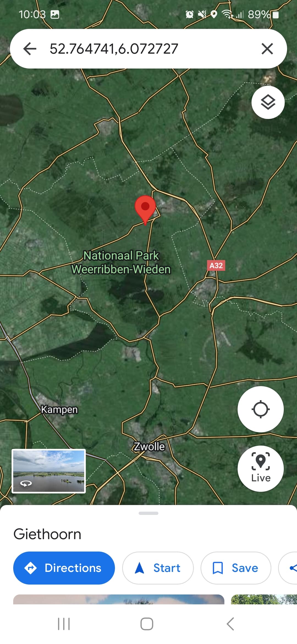
Task: Clear the coordinates search with X
Action: point(267,49)
